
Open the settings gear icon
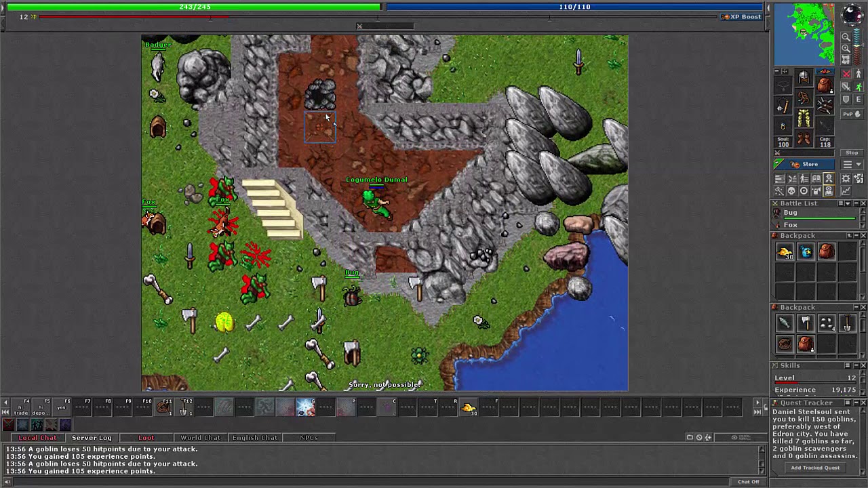(x=846, y=178)
